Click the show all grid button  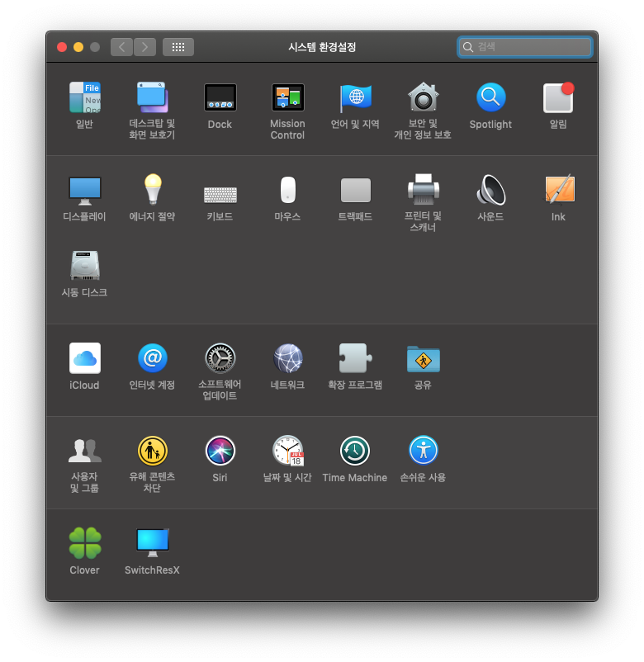pos(178,47)
